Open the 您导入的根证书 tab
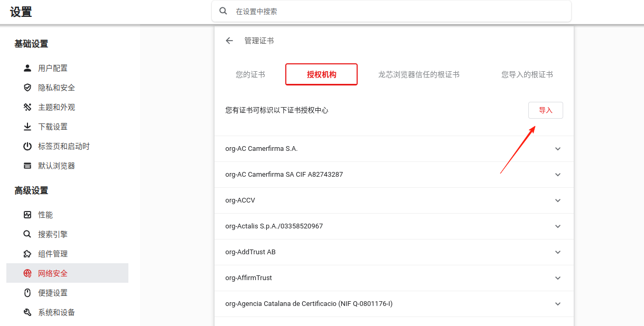 527,74
